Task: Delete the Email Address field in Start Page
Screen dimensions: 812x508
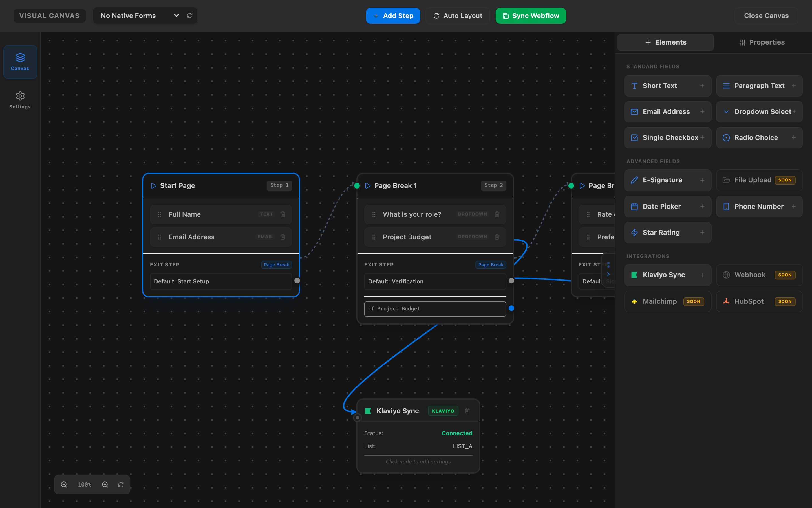Action: click(x=283, y=237)
